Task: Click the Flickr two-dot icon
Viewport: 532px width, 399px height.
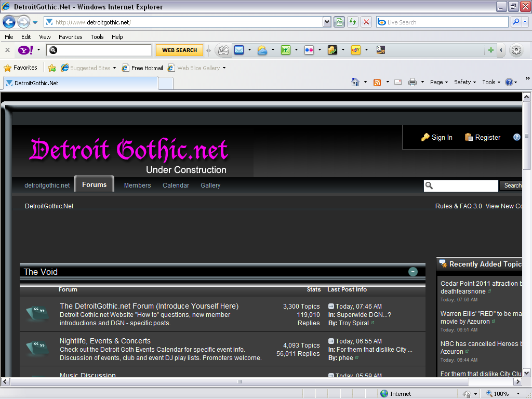Action: pyautogui.click(x=309, y=50)
